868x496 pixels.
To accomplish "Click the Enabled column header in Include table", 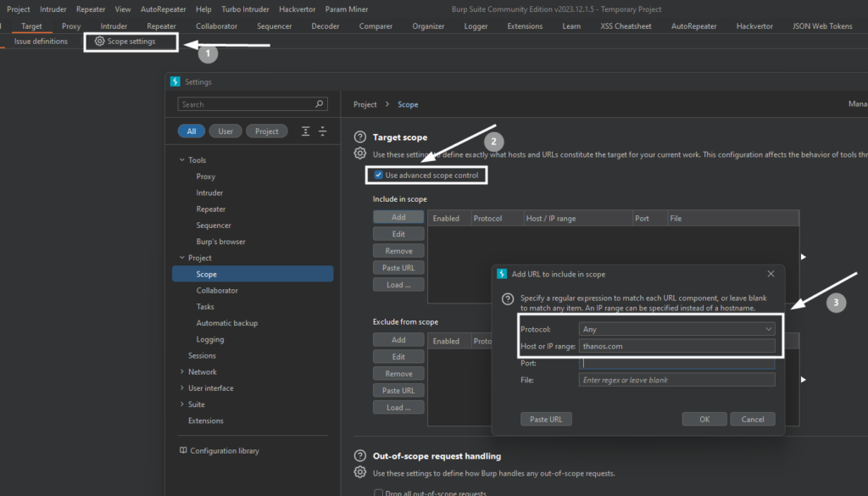I will [449, 218].
